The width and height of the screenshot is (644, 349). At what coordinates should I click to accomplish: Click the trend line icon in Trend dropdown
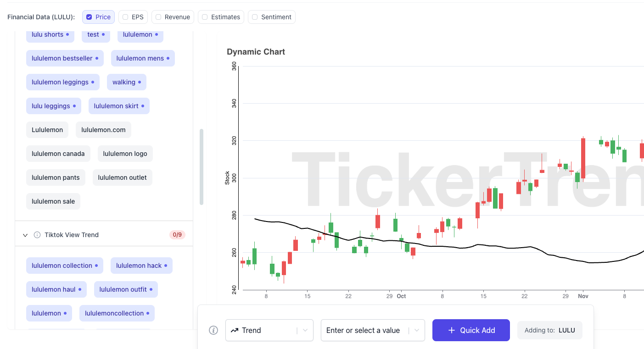235,330
